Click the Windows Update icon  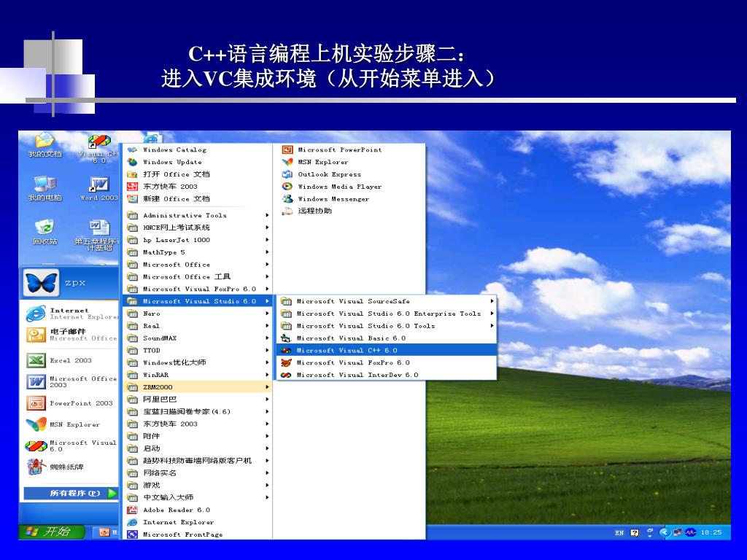point(132,162)
